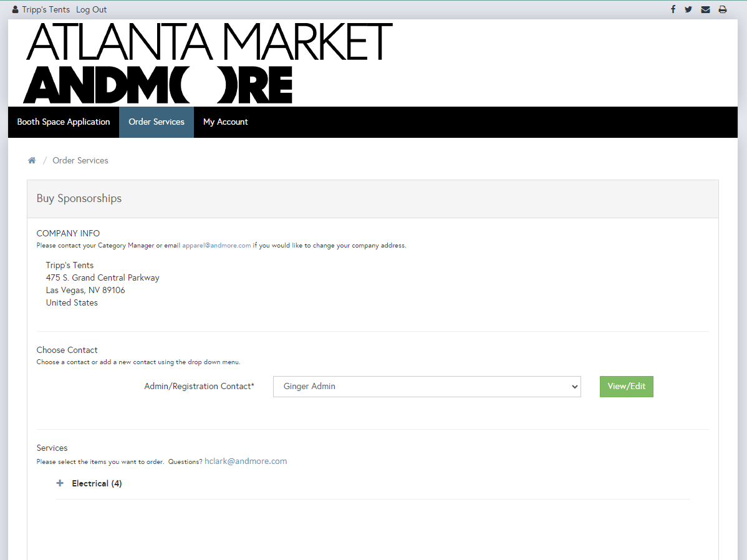This screenshot has width=747, height=560.
Task: Click the hclark@andmore.com email link
Action: pos(246,461)
